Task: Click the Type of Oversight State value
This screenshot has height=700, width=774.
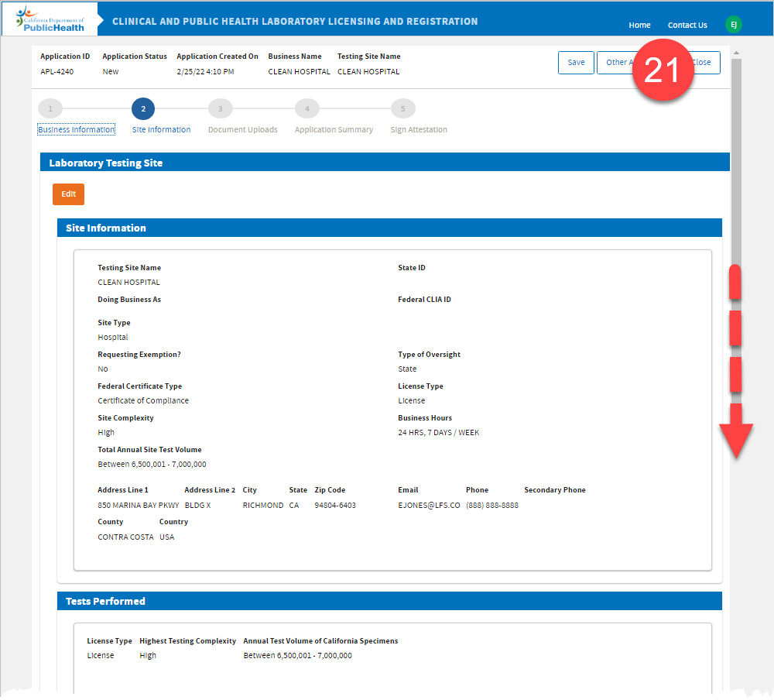Action: pyautogui.click(x=407, y=369)
